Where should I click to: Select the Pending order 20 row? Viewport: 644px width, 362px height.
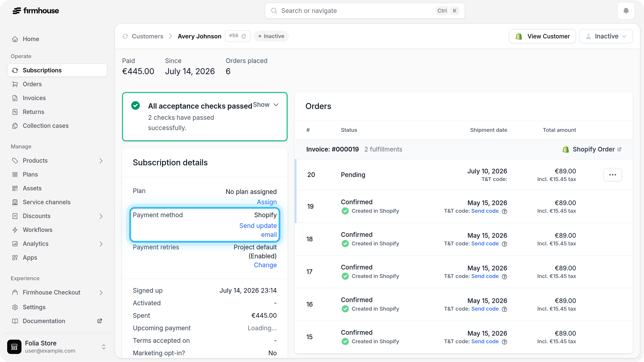(464, 175)
